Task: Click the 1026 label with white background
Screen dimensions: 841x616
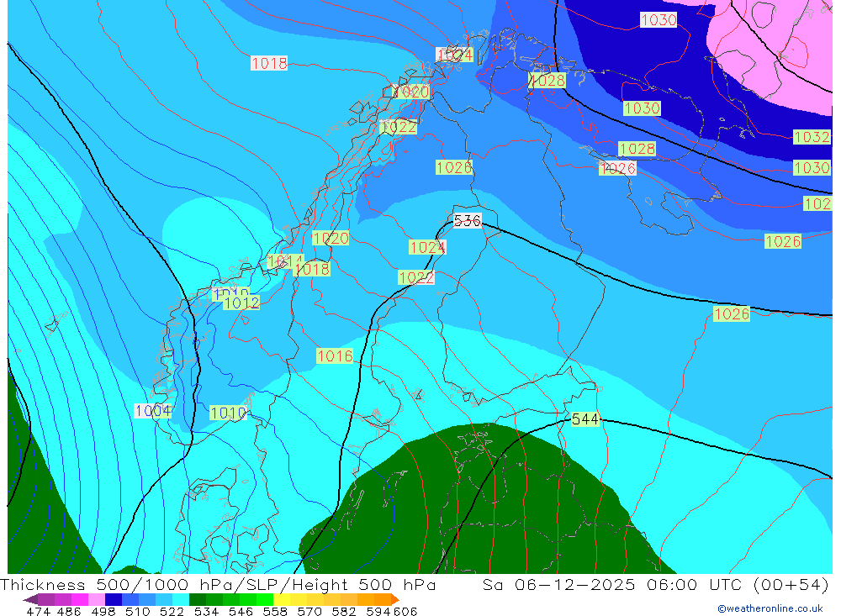Action: [617, 168]
